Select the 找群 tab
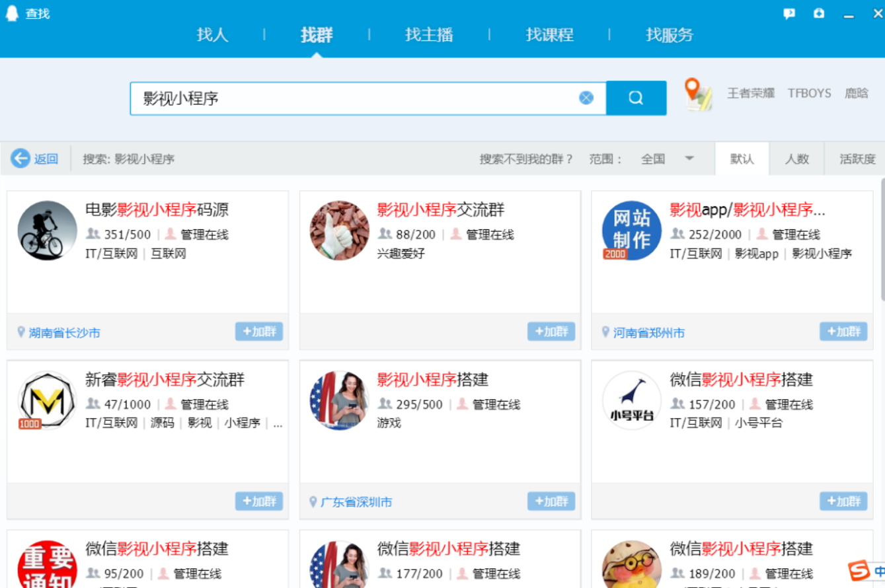This screenshot has width=885, height=588. [x=317, y=35]
